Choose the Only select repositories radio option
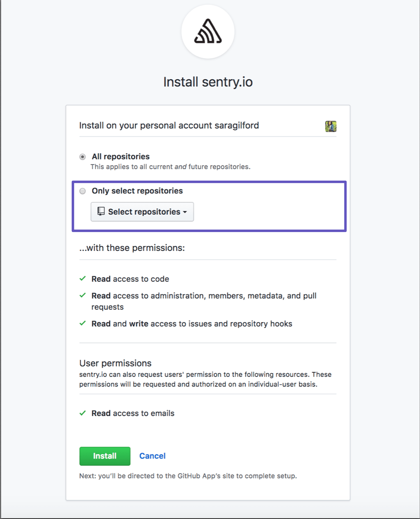The height and width of the screenshot is (519, 420). coord(83,191)
